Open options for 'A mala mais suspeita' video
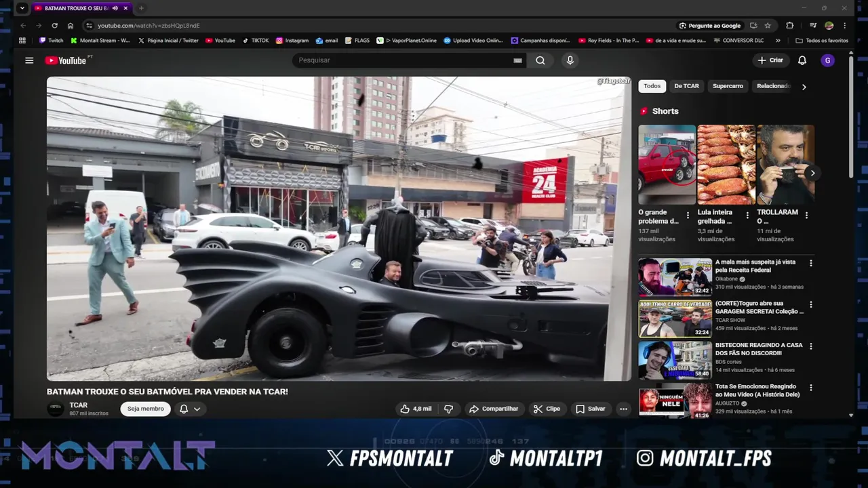This screenshot has width=868, height=488. (810, 263)
